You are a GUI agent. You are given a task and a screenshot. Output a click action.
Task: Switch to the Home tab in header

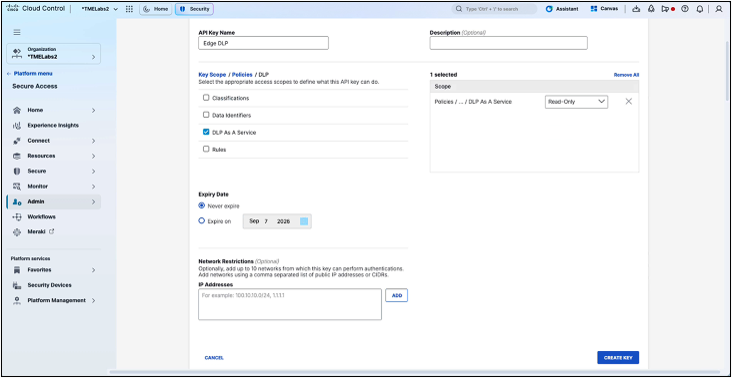155,9
